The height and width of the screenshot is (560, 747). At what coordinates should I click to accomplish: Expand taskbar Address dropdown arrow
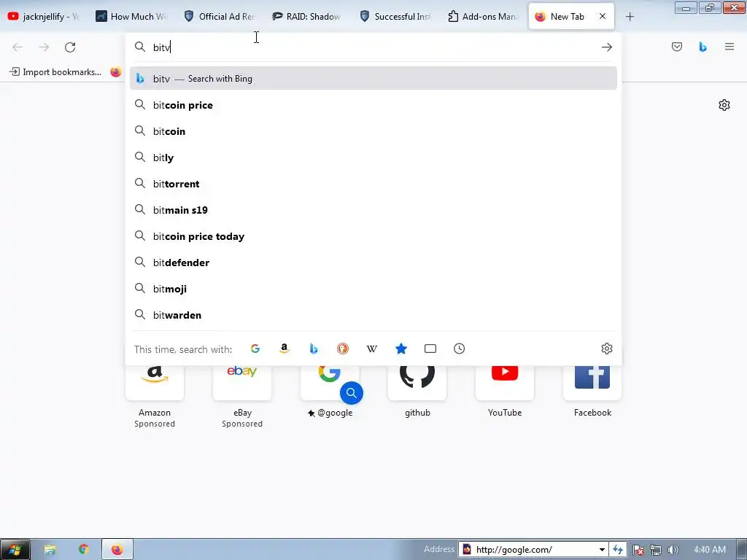coord(602,550)
